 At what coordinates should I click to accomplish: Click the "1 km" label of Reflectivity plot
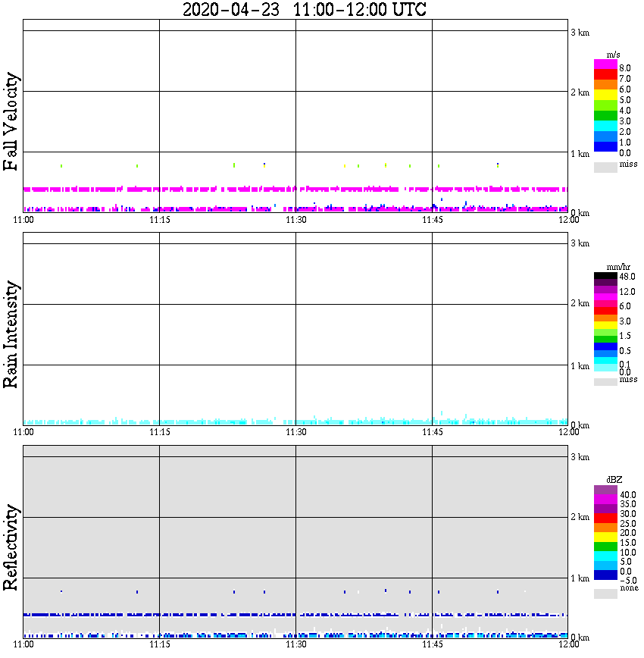tap(580, 578)
